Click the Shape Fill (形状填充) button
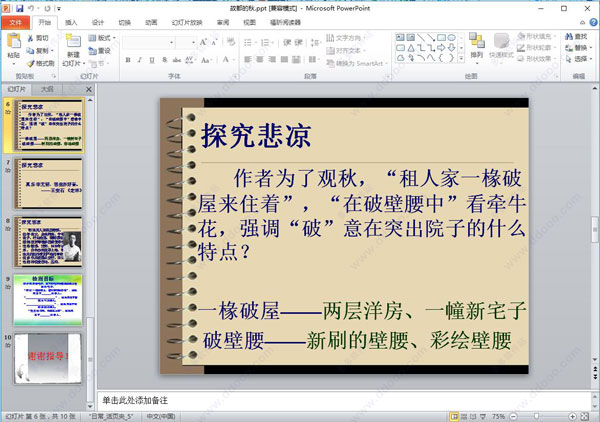 coord(535,36)
